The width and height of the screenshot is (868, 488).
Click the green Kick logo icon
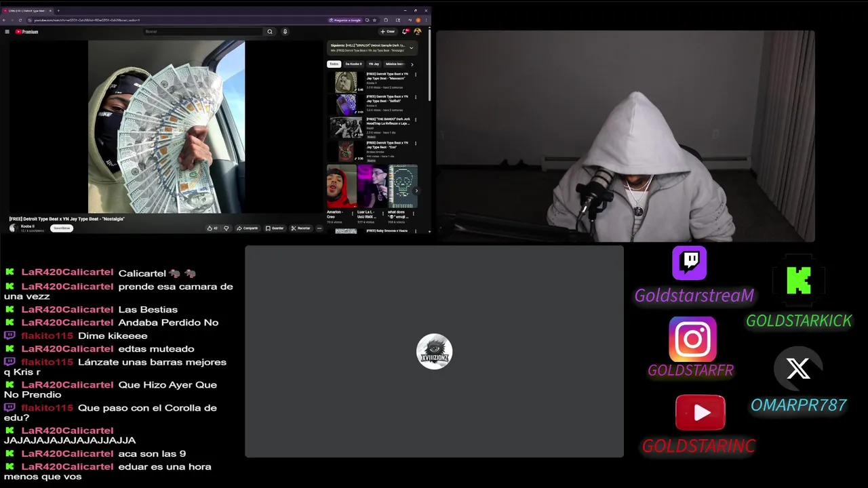pyautogui.click(x=799, y=280)
